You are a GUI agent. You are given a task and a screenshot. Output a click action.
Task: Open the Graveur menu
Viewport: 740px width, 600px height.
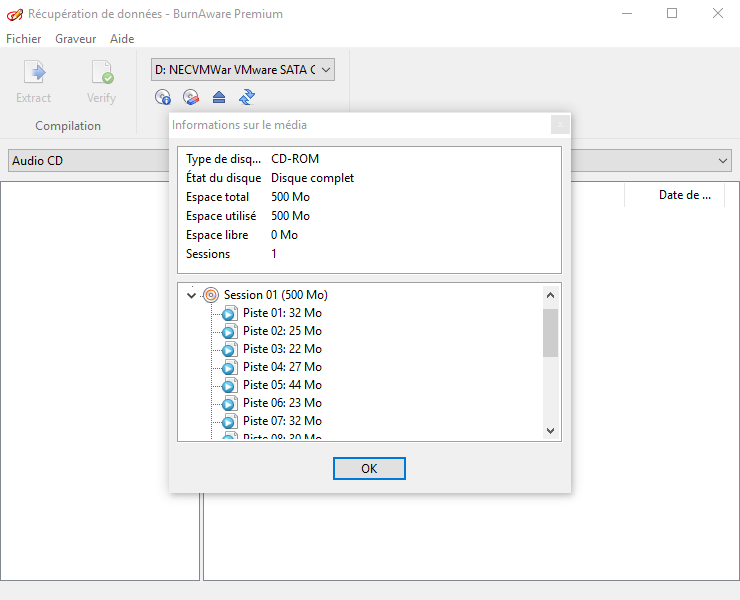[x=76, y=39]
